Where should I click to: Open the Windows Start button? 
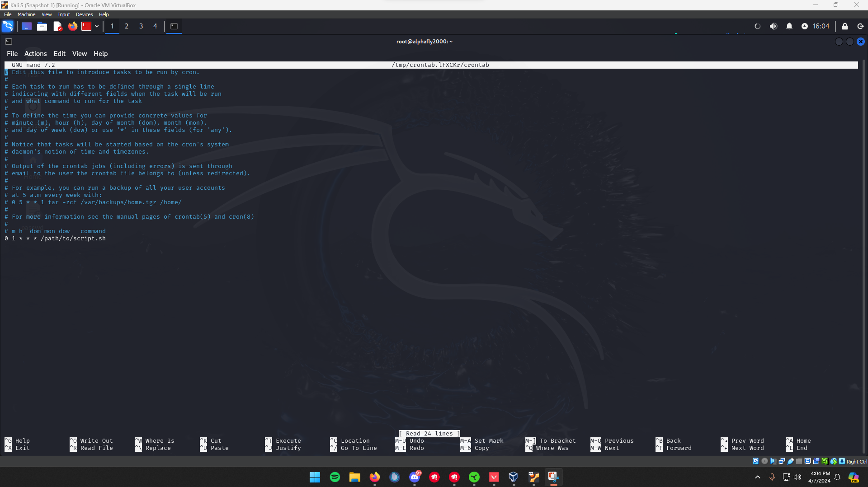coord(315,477)
